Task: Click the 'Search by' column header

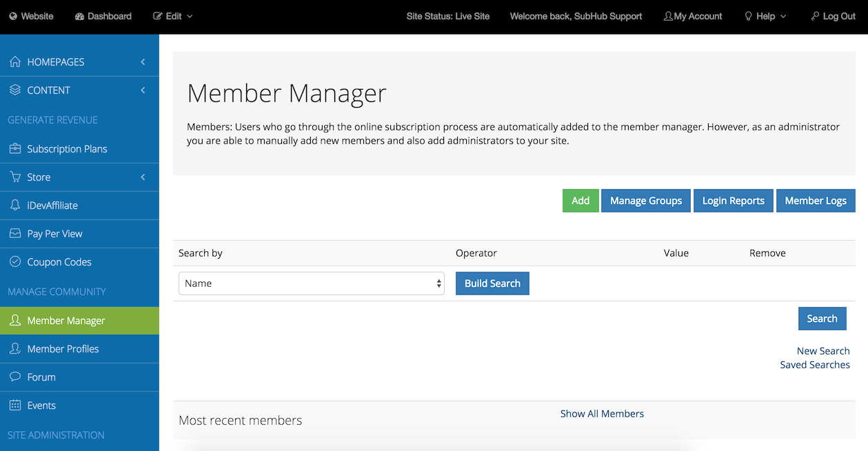Action: pos(201,253)
